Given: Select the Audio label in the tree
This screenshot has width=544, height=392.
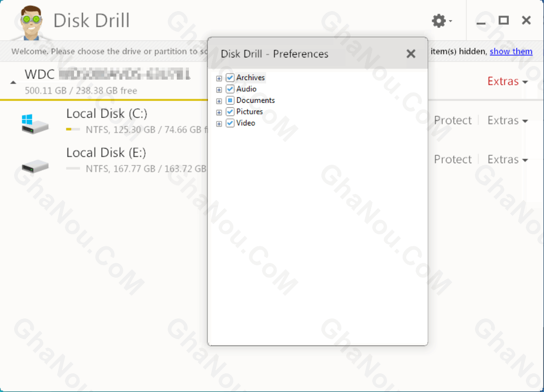Looking at the screenshot, I should (x=246, y=89).
